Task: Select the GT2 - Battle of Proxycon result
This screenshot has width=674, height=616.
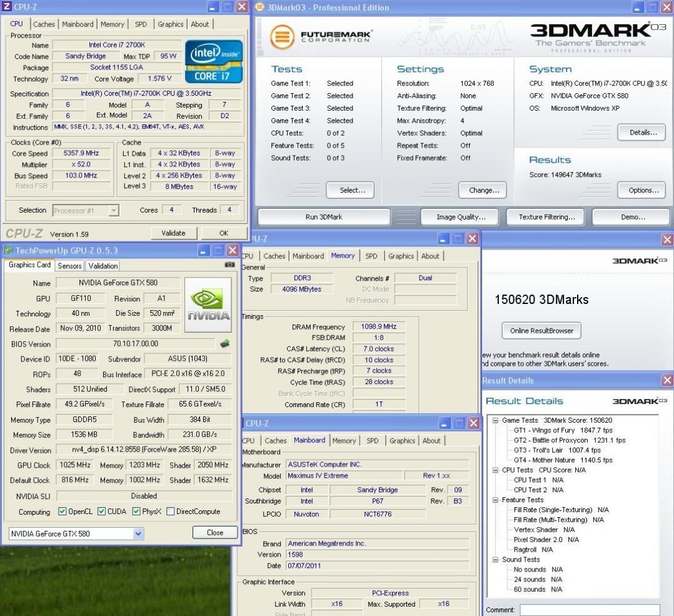Action: 570,440
